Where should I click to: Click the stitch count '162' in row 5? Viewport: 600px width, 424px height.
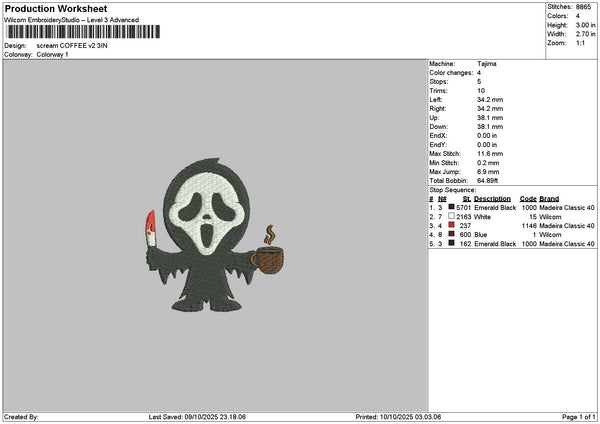click(465, 244)
